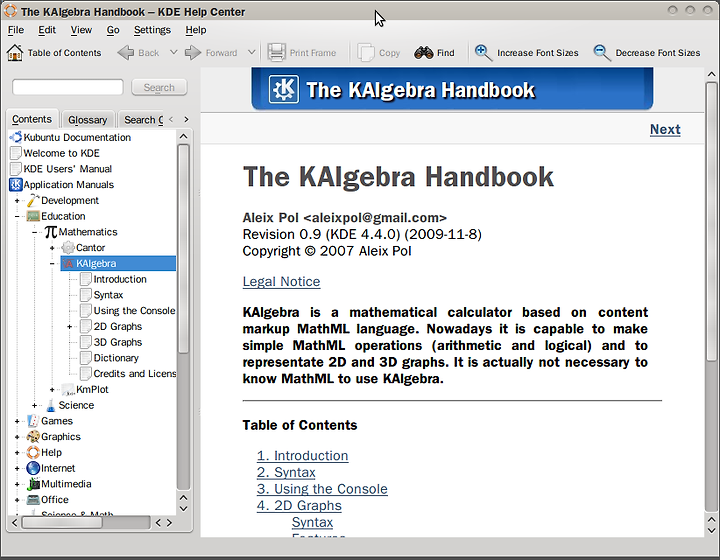Collapse the KAlgebra tree node

click(x=52, y=263)
